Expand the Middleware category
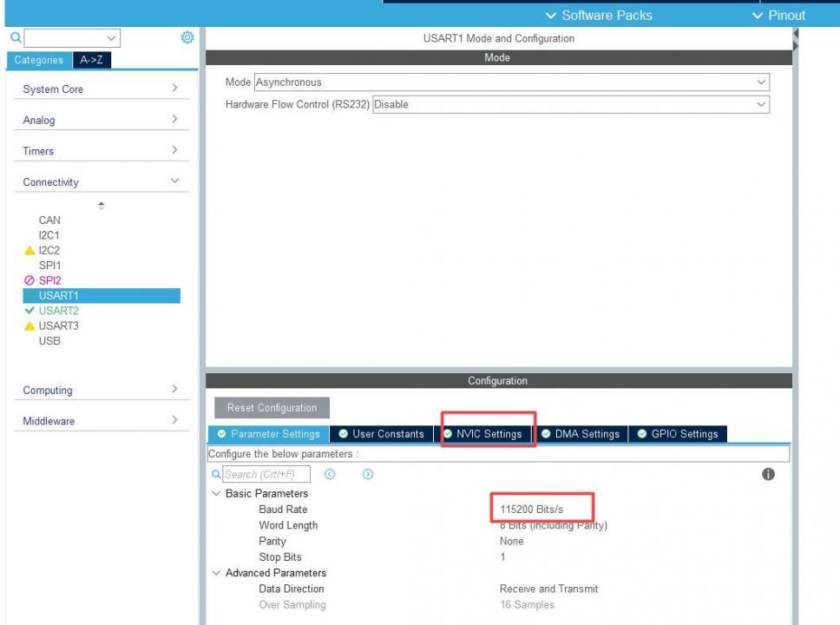Image resolution: width=840 pixels, height=625 pixels. [102, 421]
